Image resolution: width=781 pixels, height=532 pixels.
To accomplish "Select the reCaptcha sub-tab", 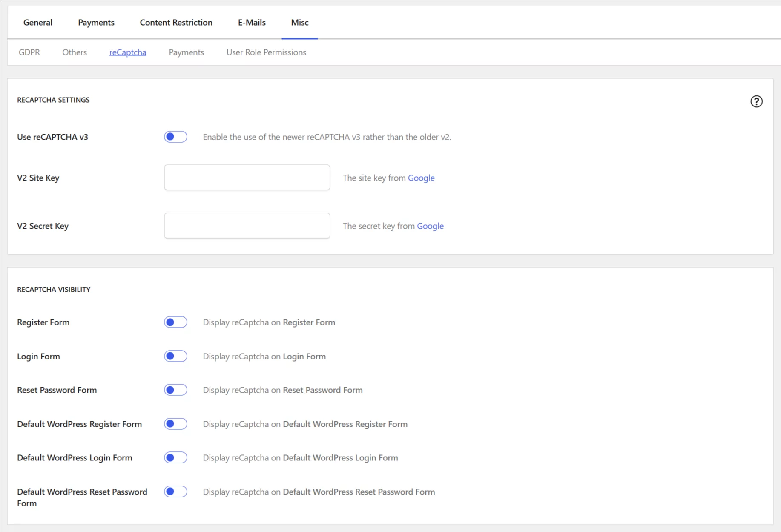I will point(128,52).
